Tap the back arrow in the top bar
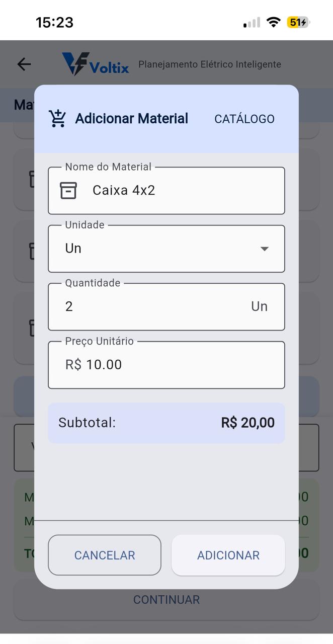Image resolution: width=333 pixels, height=644 pixels. 24,64
